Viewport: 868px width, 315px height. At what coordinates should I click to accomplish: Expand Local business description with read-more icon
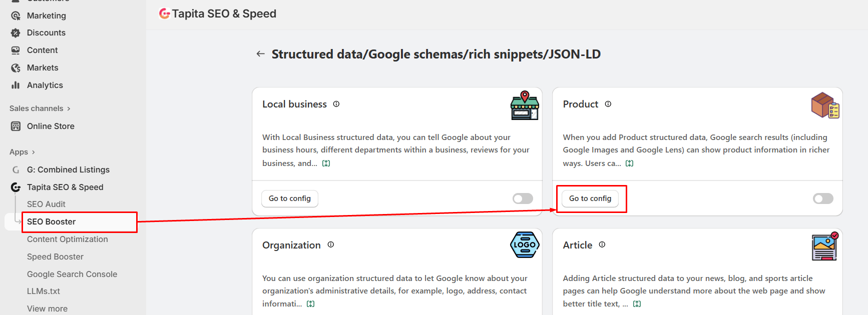(x=326, y=163)
